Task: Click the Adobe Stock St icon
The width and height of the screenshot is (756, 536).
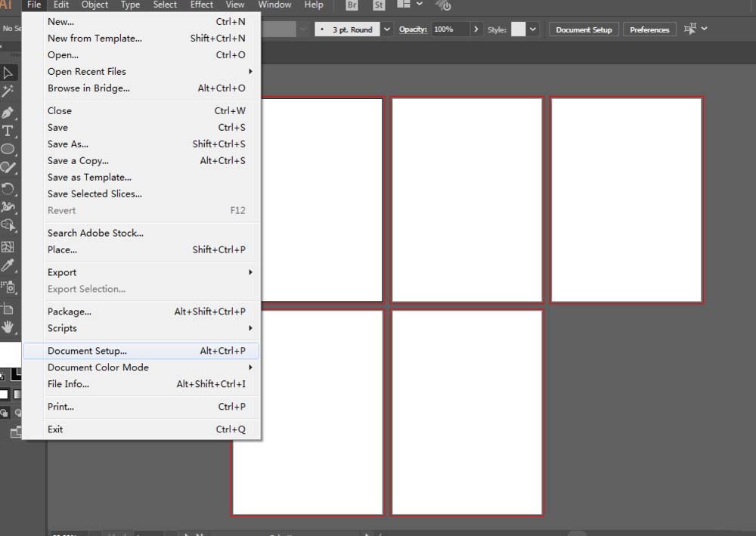Action: [x=379, y=5]
